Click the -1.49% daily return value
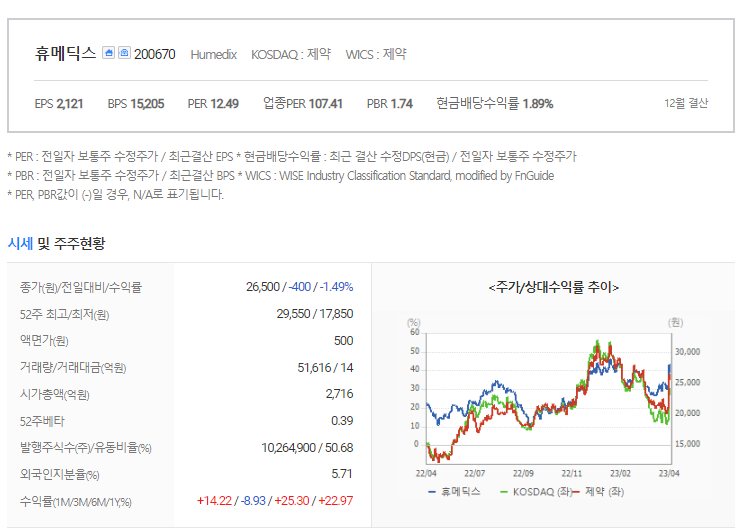Viewport: 741px width, 530px height. point(336,287)
